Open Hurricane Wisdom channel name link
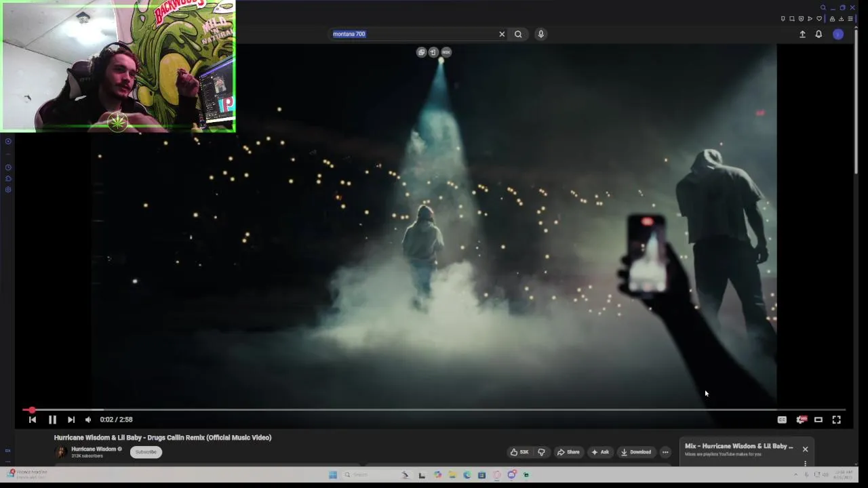Viewport: 868px width, 488px height. pyautogui.click(x=94, y=449)
